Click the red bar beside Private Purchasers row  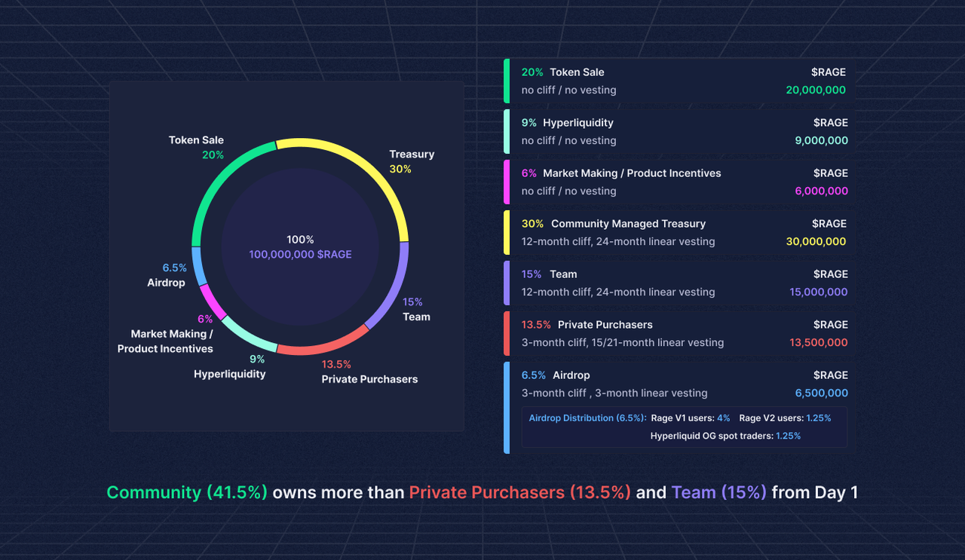tap(507, 333)
